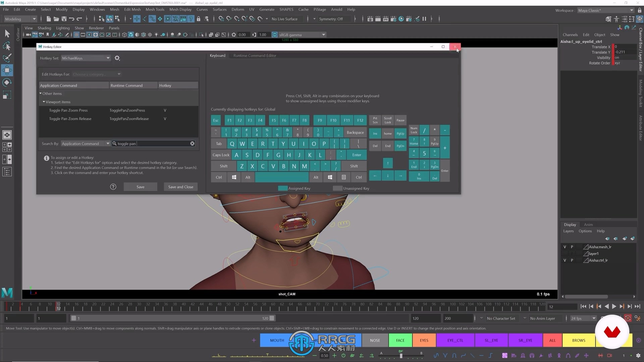The width and height of the screenshot is (644, 362).
Task: Click the Save button in Hotkey Editor
Action: pyautogui.click(x=140, y=186)
